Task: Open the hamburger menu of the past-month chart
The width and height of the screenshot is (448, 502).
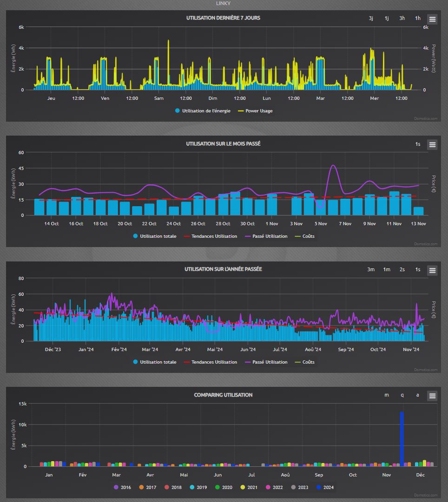Action: pyautogui.click(x=432, y=144)
